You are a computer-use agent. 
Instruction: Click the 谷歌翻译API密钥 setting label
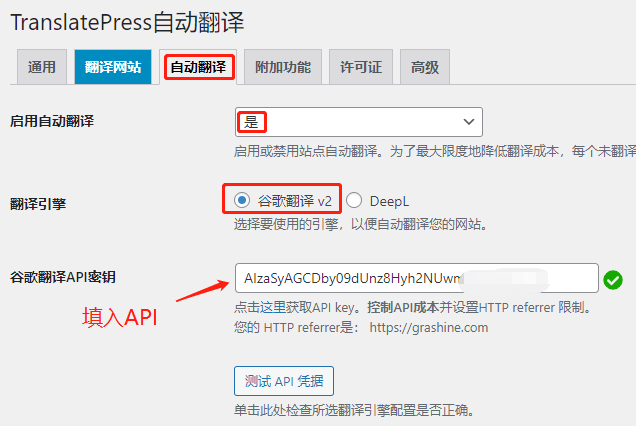[69, 277]
